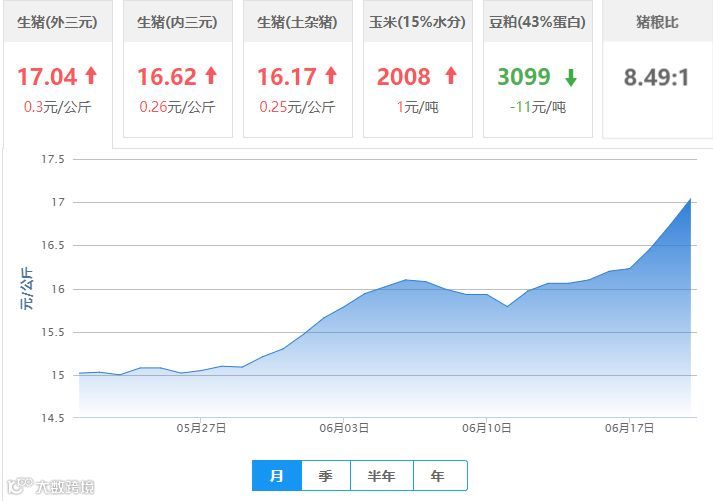Click the 15.5 y-axis label
The width and height of the screenshot is (713, 501).
click(x=53, y=332)
